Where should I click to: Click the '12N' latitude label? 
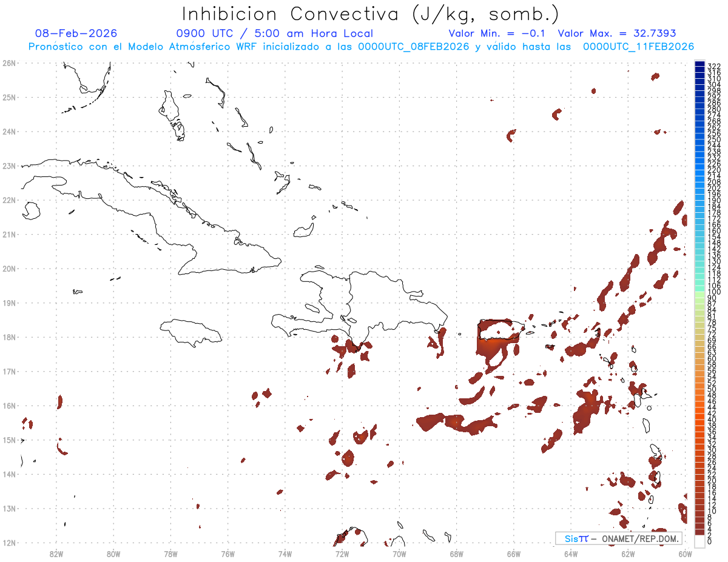[x=8, y=543]
